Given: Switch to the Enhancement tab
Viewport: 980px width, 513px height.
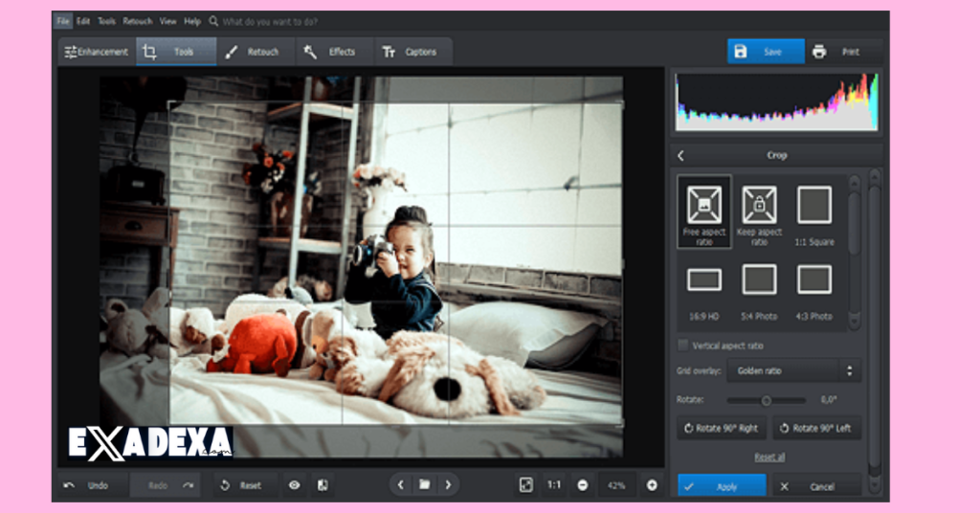Looking at the screenshot, I should pos(97,52).
